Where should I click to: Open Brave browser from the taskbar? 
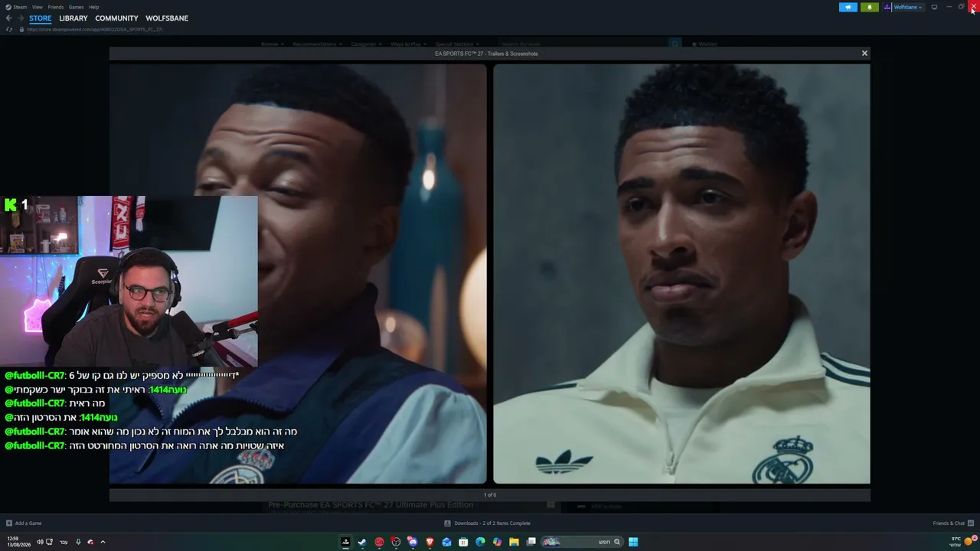pos(430,542)
